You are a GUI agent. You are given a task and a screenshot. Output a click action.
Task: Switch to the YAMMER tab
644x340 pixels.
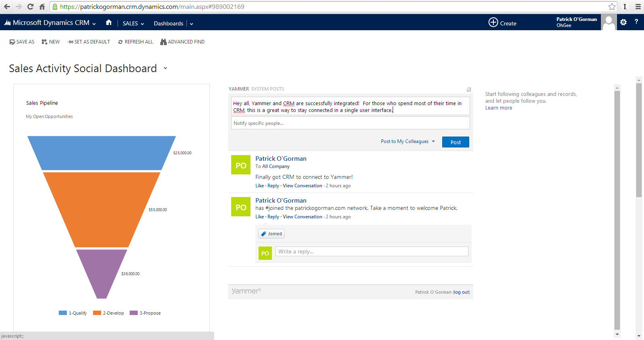(239, 89)
